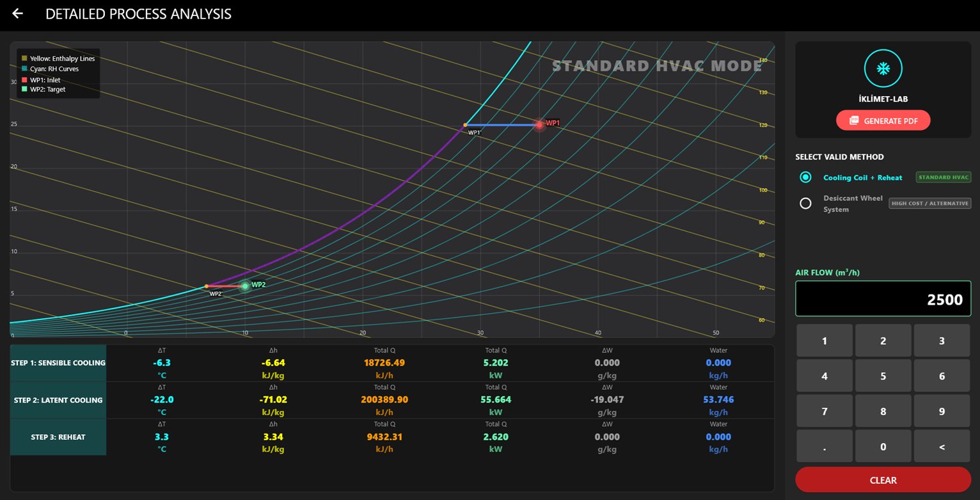Click Step 3: Reheat row label
The width and height of the screenshot is (980, 500).
[x=58, y=437]
